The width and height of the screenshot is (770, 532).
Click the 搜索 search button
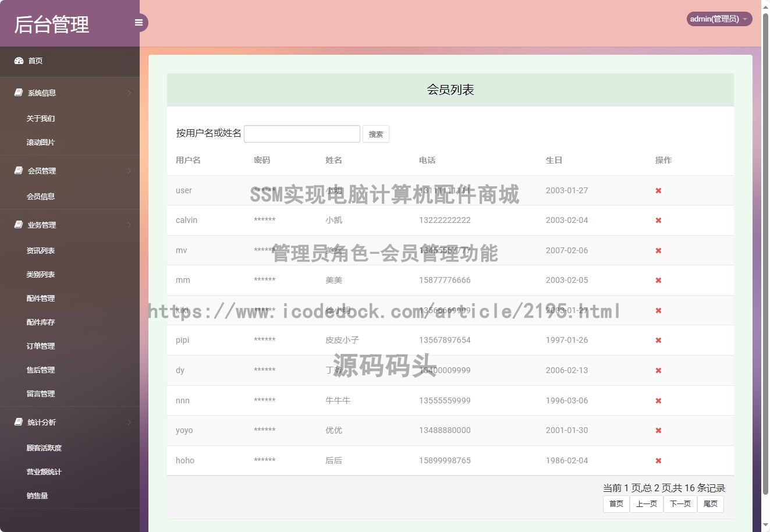point(376,134)
